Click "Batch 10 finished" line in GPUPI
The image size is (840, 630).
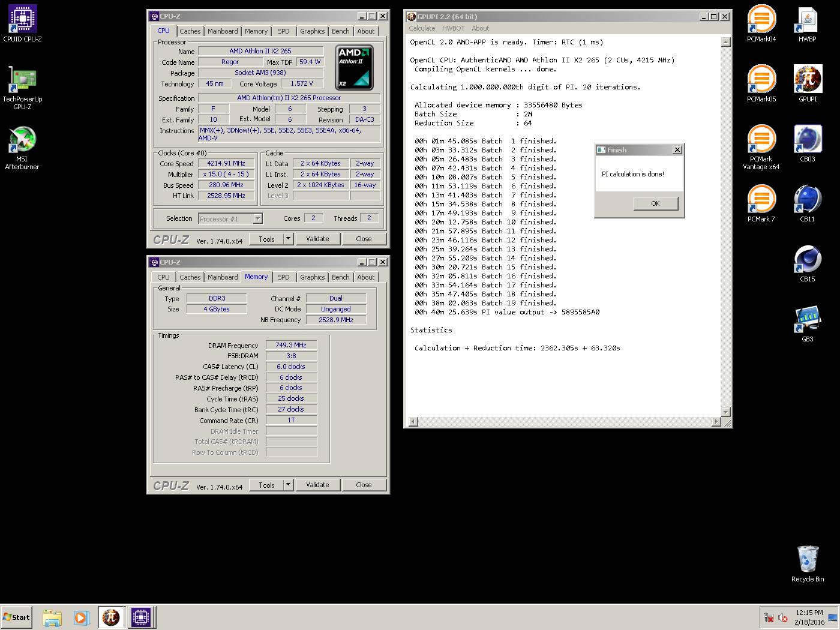coord(485,222)
